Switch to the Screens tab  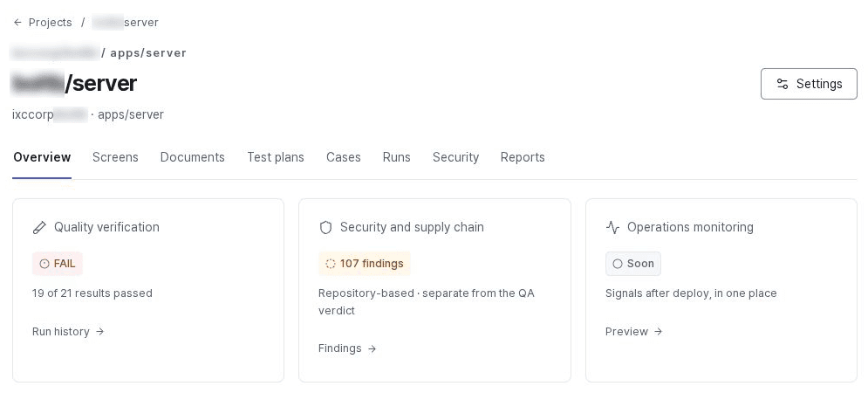pyautogui.click(x=115, y=157)
